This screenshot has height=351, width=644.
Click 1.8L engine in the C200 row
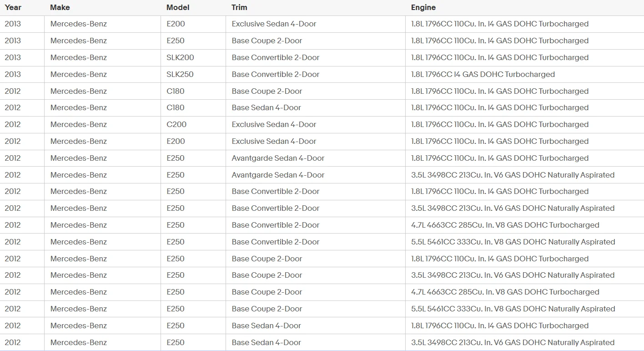tap(500, 124)
